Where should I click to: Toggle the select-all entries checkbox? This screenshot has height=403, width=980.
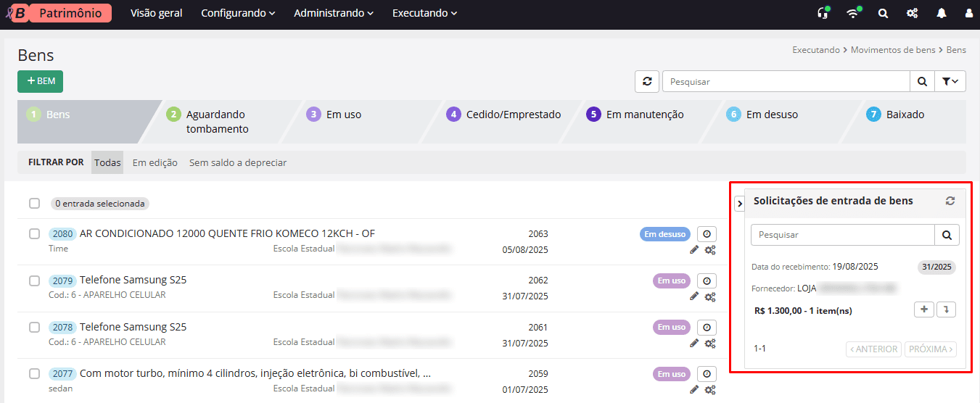[x=34, y=204]
